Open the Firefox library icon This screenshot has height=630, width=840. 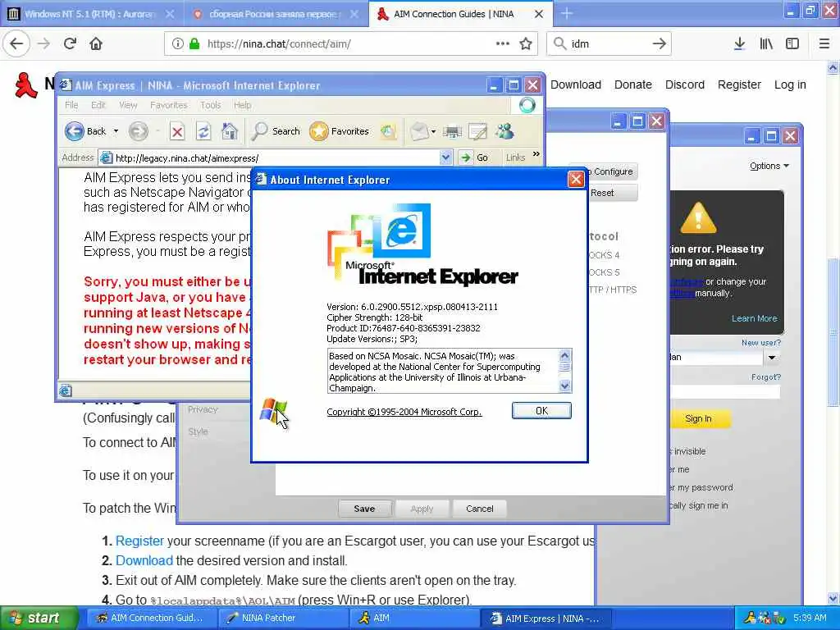766,44
